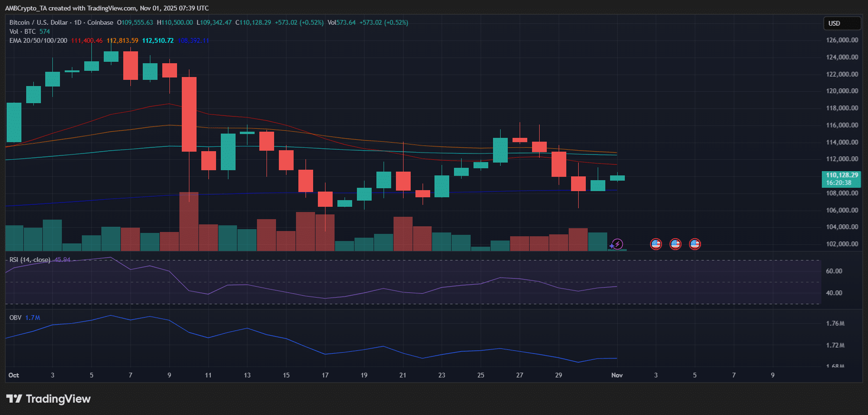Click the red EMA value 111,400.46
868x415 pixels.
point(87,40)
